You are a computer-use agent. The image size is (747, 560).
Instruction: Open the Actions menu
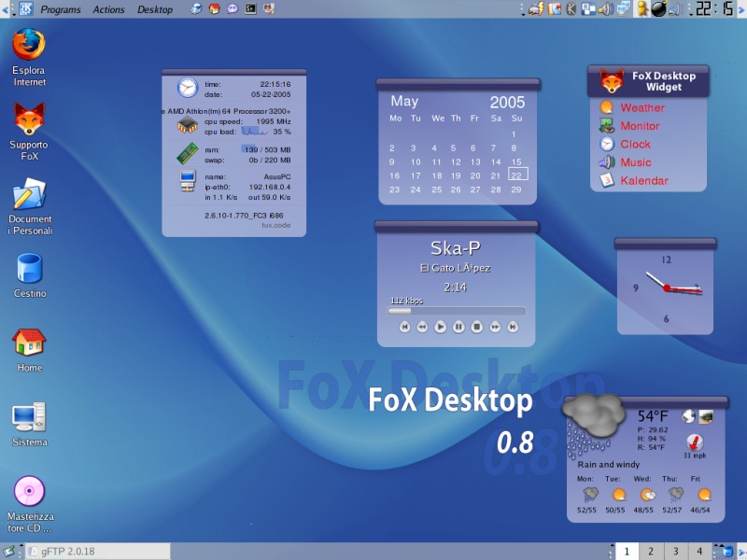[108, 9]
